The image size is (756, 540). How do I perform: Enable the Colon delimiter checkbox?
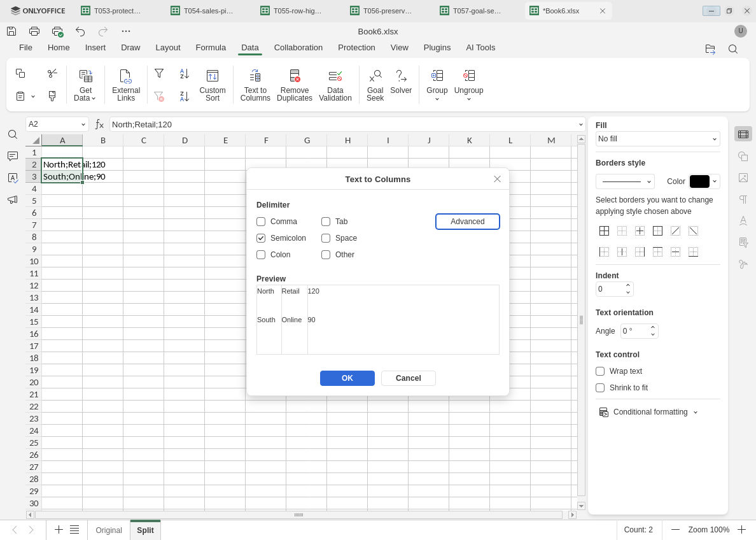click(x=261, y=254)
